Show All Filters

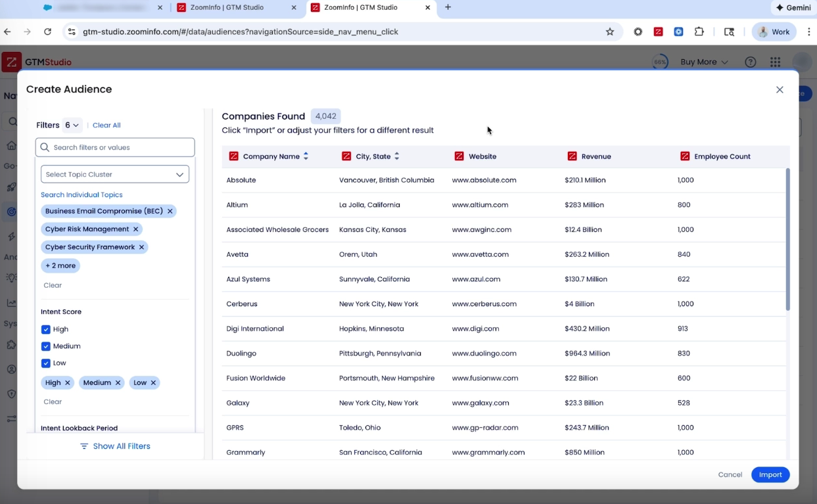(x=115, y=446)
